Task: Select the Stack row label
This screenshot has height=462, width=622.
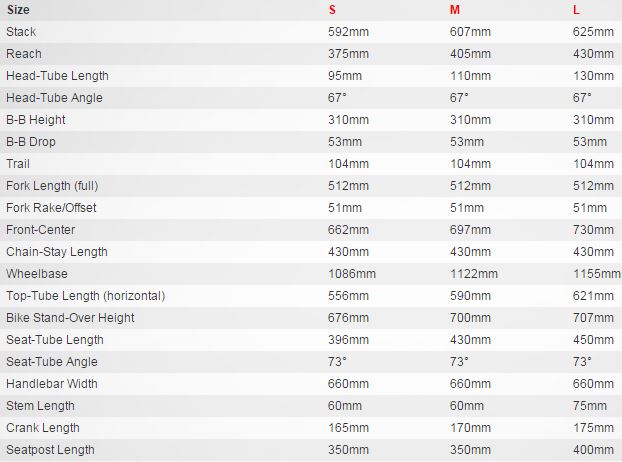Action: pos(21,32)
